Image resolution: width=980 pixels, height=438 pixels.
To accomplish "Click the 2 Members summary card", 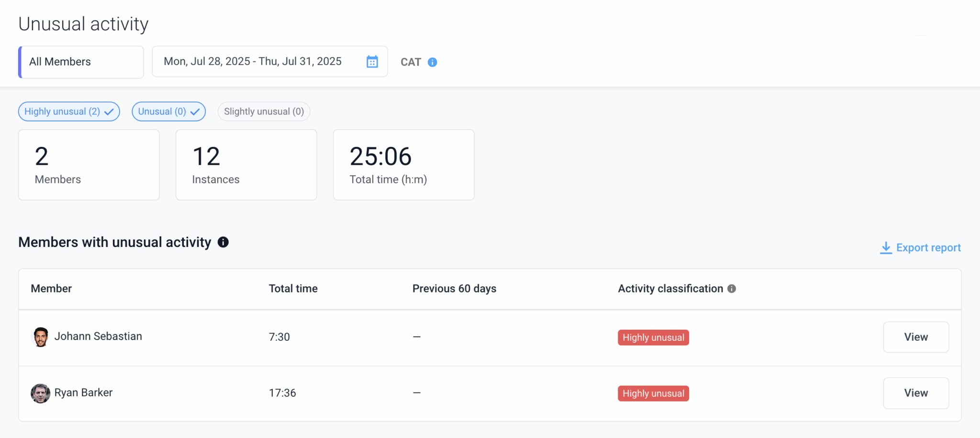I will pos(88,165).
